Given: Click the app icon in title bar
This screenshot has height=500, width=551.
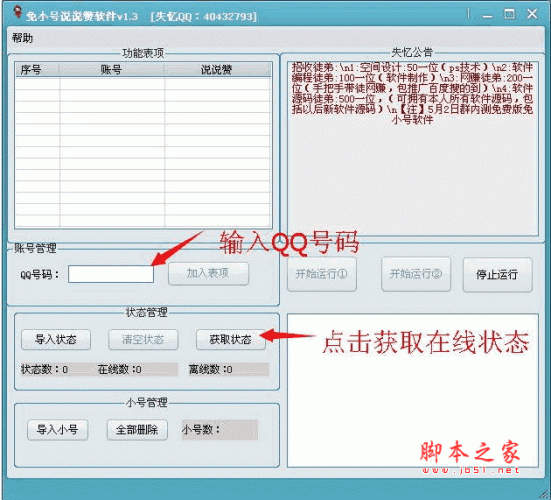Looking at the screenshot, I should tap(17, 13).
